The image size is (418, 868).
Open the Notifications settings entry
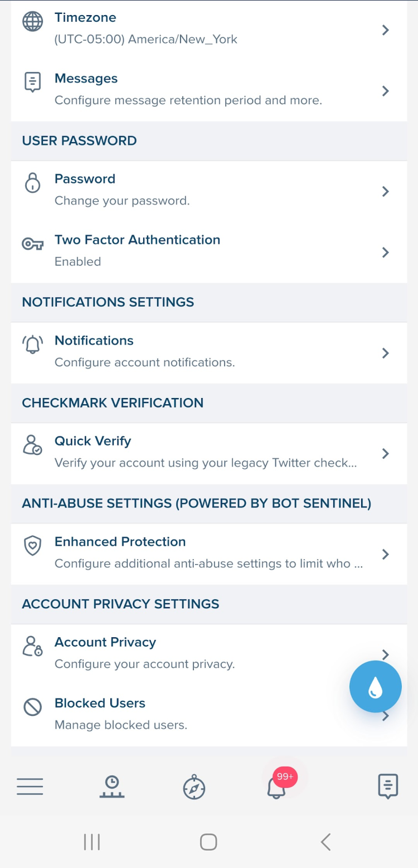[x=145, y=352]
